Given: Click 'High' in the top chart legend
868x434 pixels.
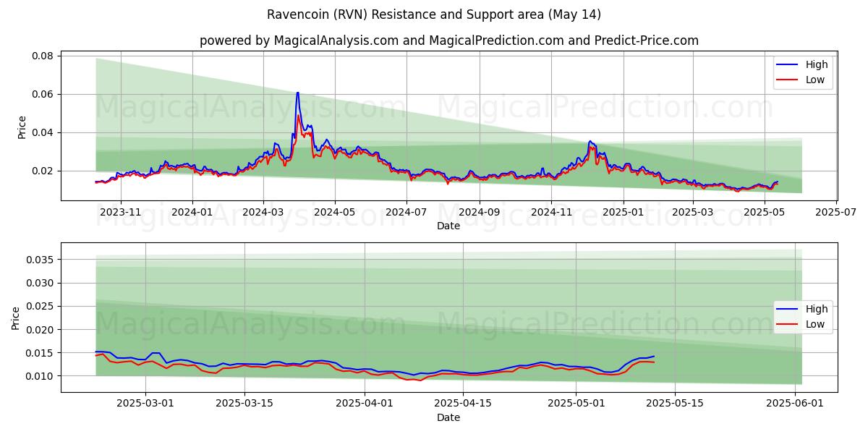Looking at the screenshot, I should [x=817, y=64].
